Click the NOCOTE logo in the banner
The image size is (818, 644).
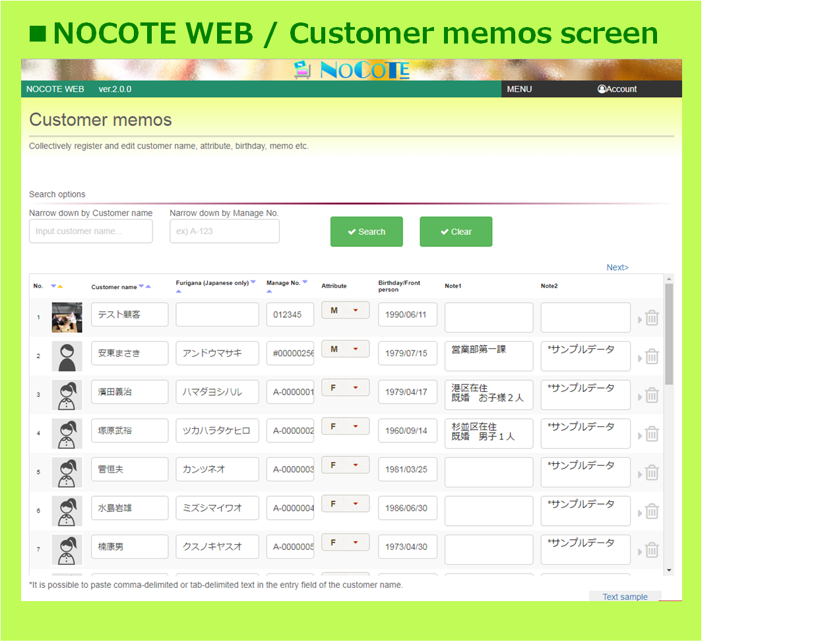352,70
